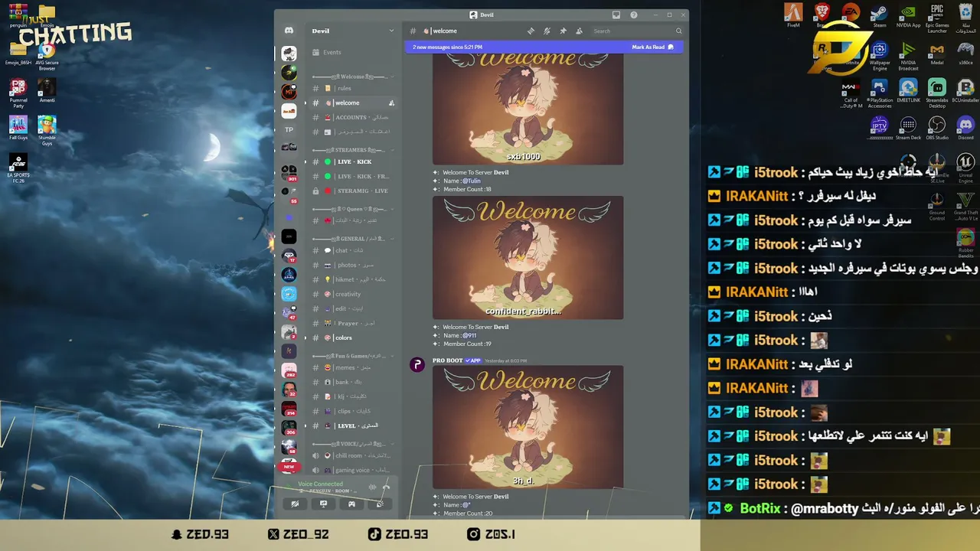Toggle camera in voice panel
This screenshot has height=551, width=980.
(295, 504)
